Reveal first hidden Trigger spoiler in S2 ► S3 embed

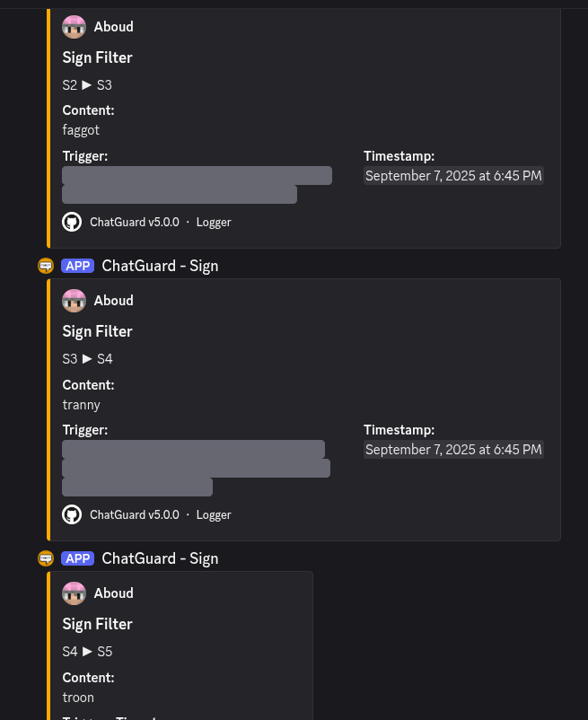[x=197, y=175]
